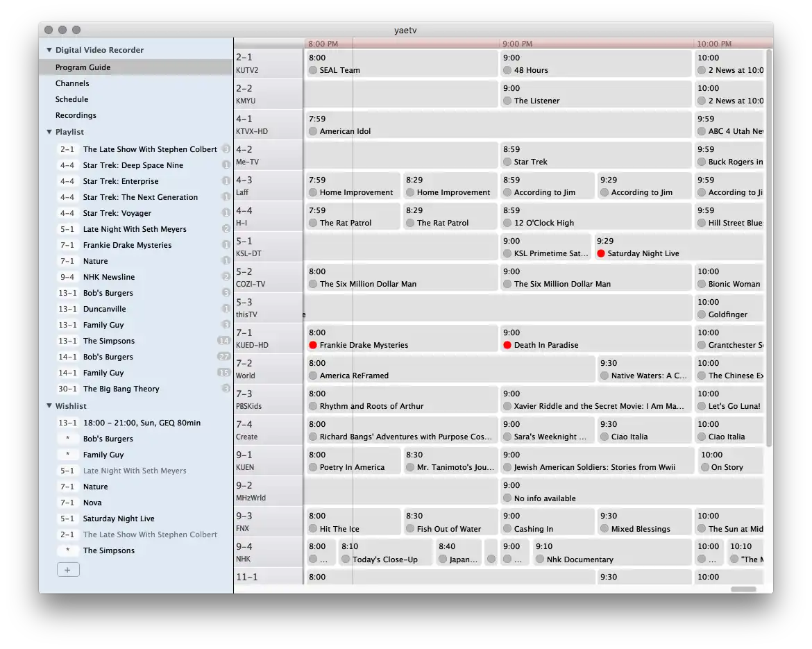This screenshot has height=649, width=812.
Task: Toggle recording circle for 48 Hours
Action: pyautogui.click(x=507, y=70)
